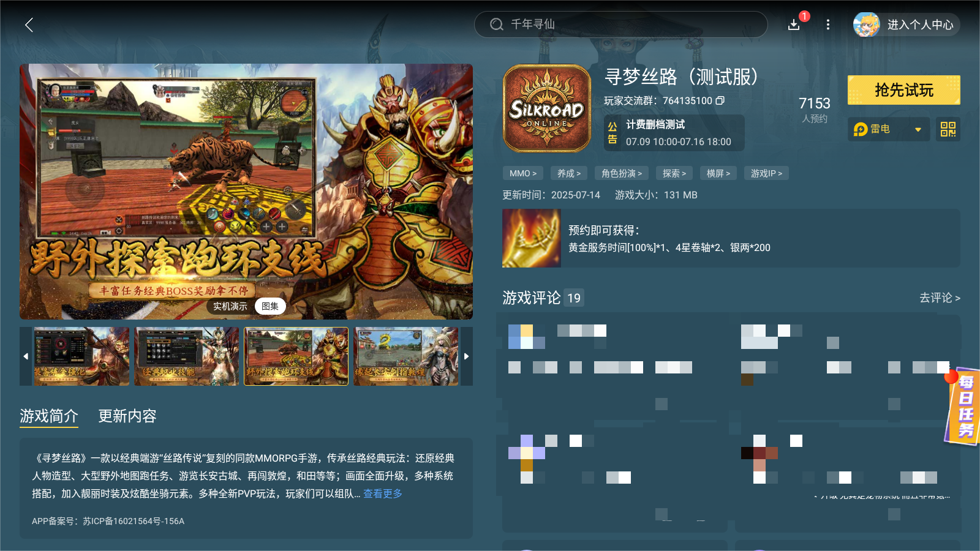The width and height of the screenshot is (980, 551).
Task: Click the QR code icon
Action: (948, 129)
